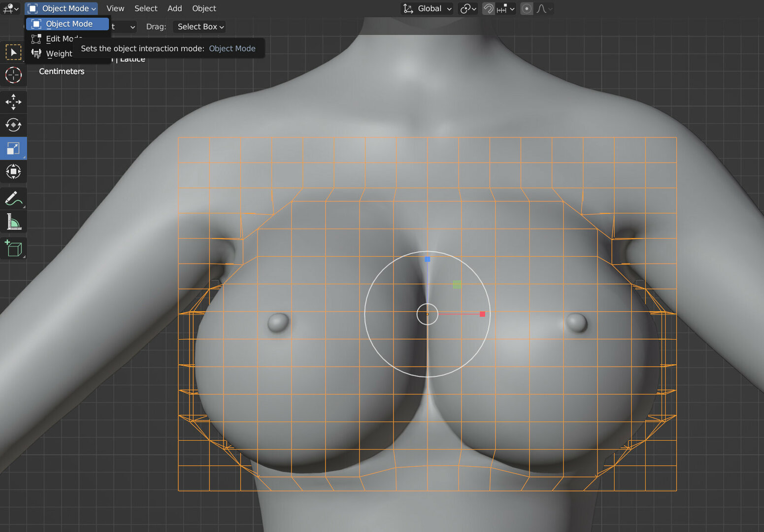Open the Add menu
The width and height of the screenshot is (764, 532).
[x=174, y=8]
